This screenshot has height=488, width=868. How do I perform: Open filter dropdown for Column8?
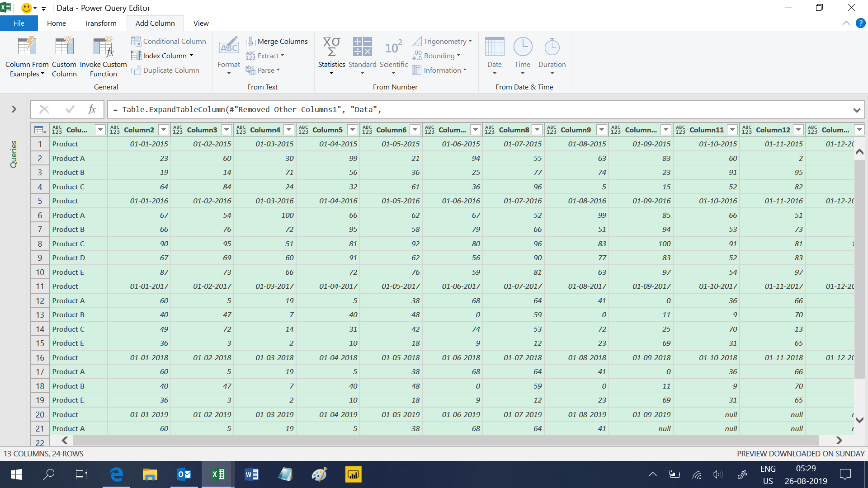point(537,130)
